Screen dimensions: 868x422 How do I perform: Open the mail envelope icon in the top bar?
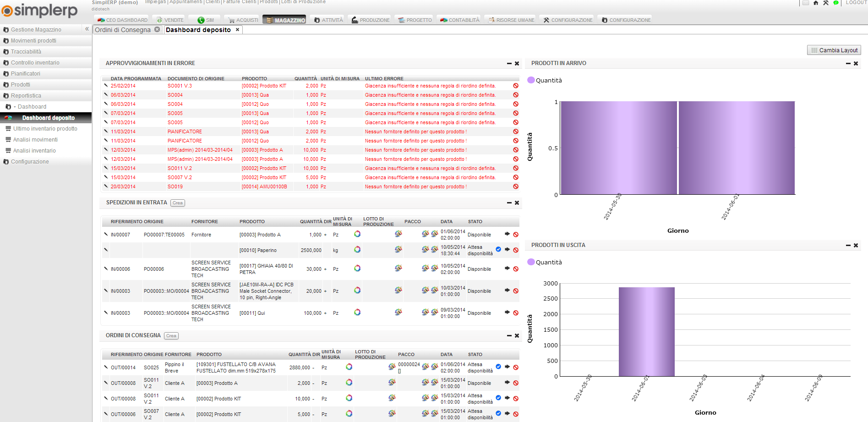806,3
